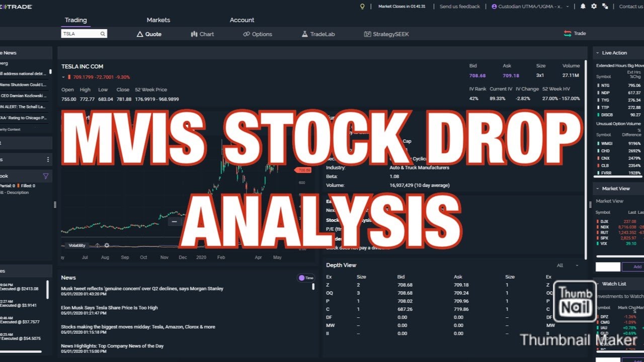
Task: Click OQ row in Depth View
Action: coord(439,293)
